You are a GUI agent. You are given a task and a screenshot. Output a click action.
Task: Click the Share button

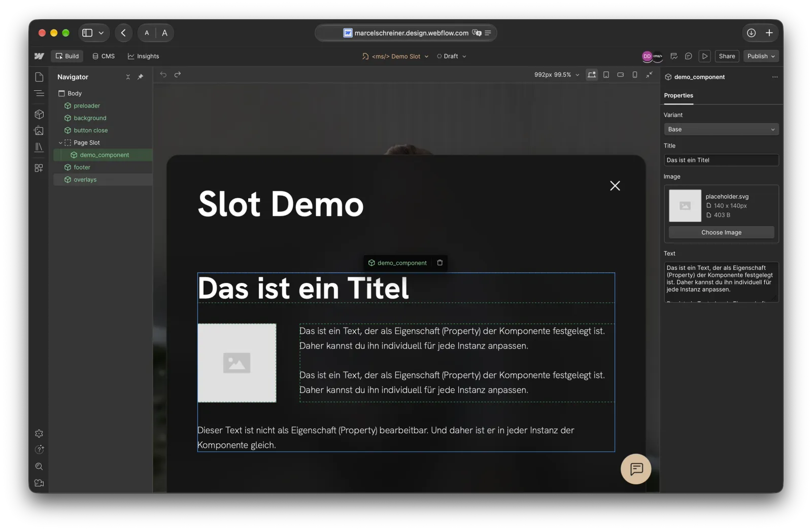tap(727, 56)
